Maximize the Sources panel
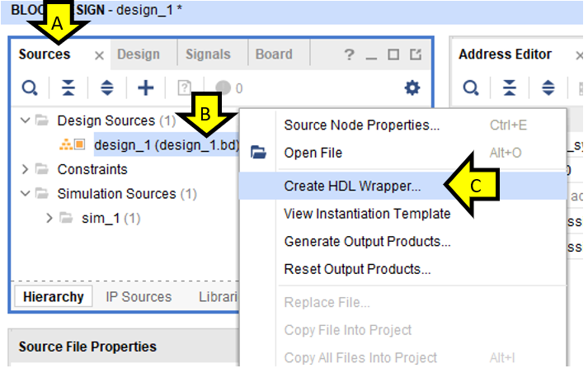This screenshot has width=588, height=373. click(x=393, y=54)
